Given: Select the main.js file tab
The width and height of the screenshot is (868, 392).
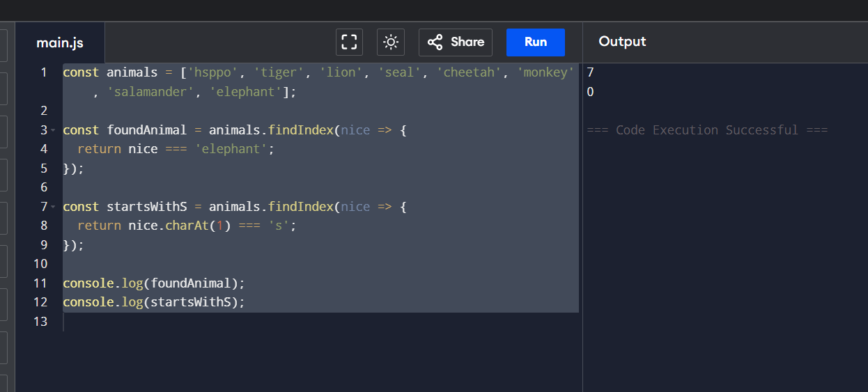Looking at the screenshot, I should pyautogui.click(x=60, y=42).
